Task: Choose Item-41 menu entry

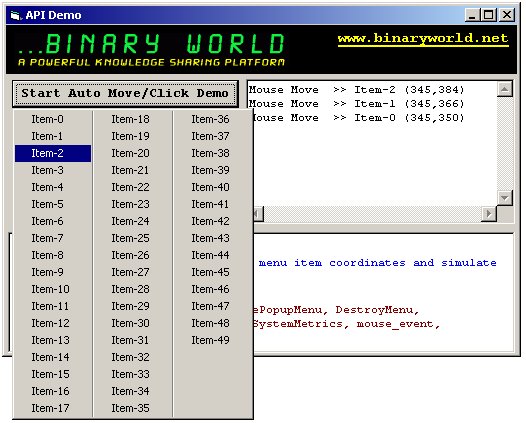Action: [213, 204]
